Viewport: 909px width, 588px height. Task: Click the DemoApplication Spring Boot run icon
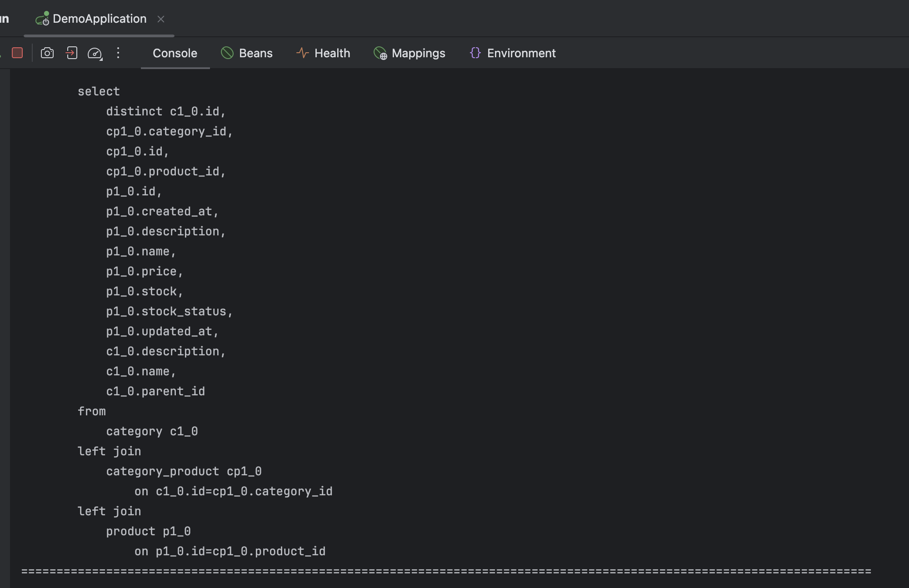point(42,19)
